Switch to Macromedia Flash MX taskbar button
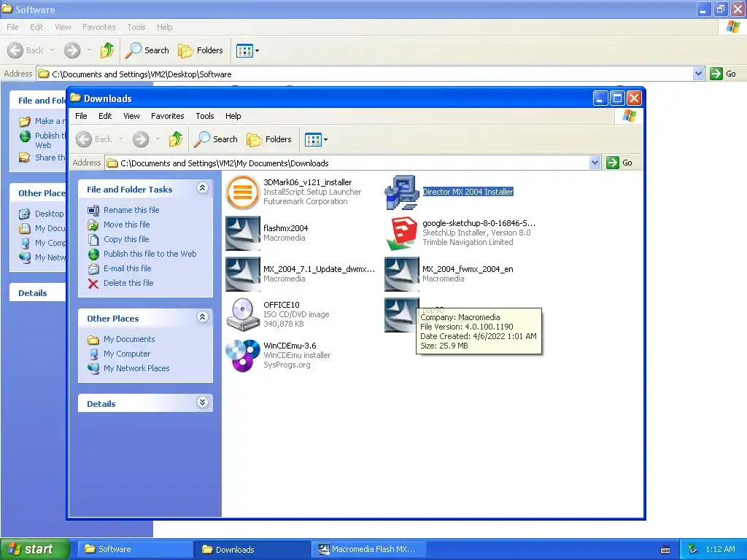This screenshot has height=560, width=747. click(368, 549)
